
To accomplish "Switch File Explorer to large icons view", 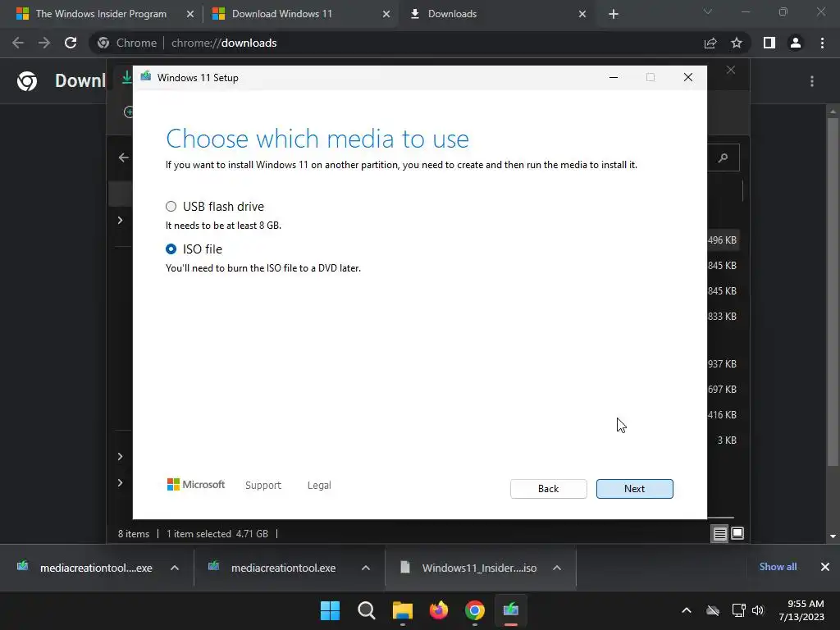I will pyautogui.click(x=737, y=533).
